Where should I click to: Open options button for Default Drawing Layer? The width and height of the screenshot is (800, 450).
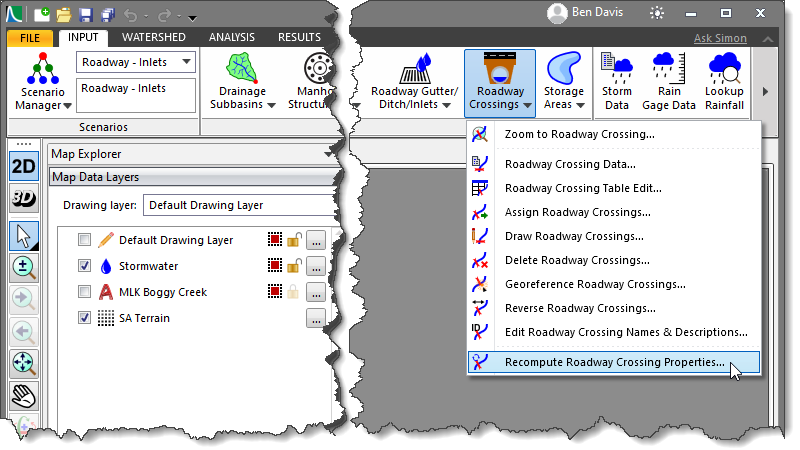316,240
